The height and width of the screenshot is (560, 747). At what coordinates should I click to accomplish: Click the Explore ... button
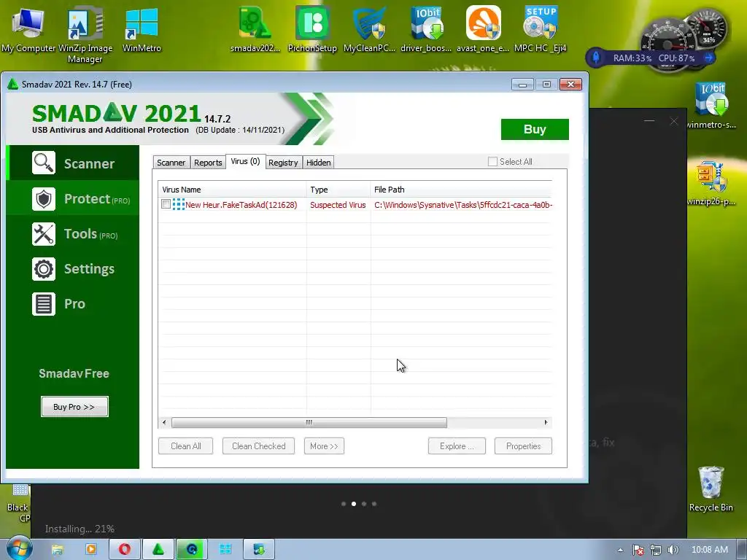point(457,446)
